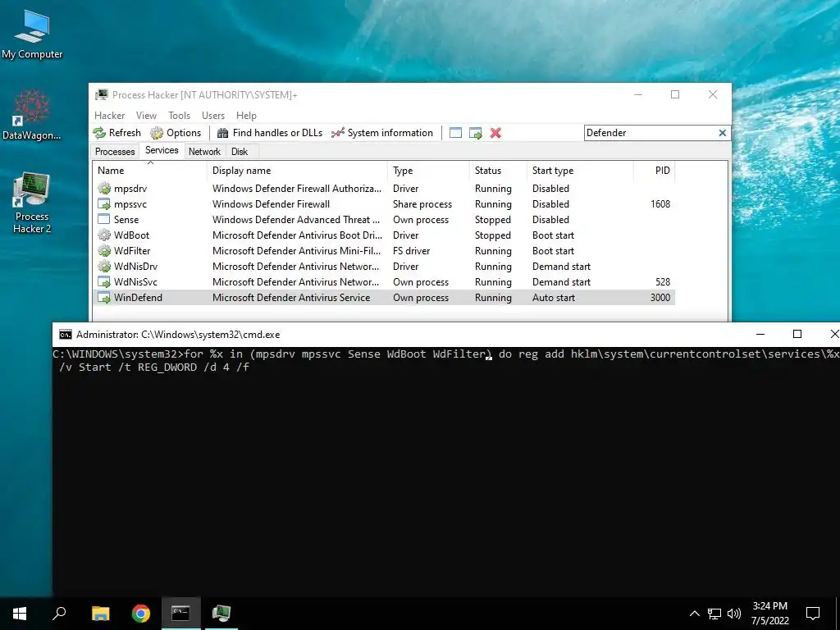840x630 pixels.
Task: Click the Command Prompt taskbar button
Action: coord(181,614)
